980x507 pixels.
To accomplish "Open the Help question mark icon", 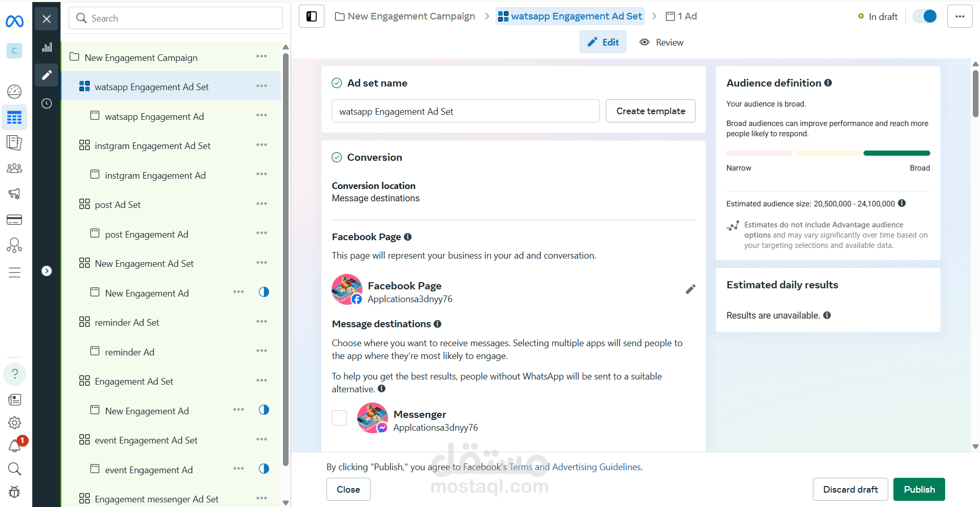I will [x=15, y=374].
